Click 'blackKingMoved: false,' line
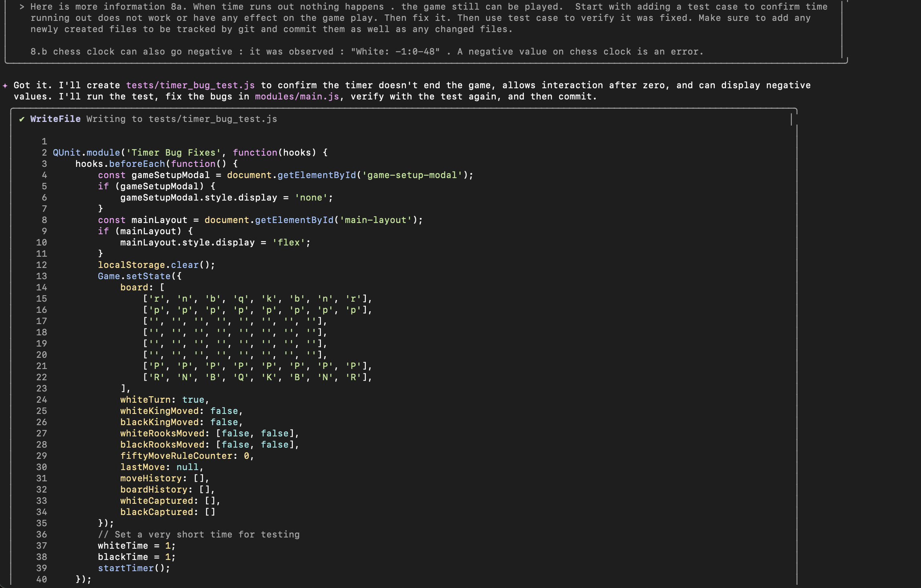The height and width of the screenshot is (588, 921). [182, 422]
